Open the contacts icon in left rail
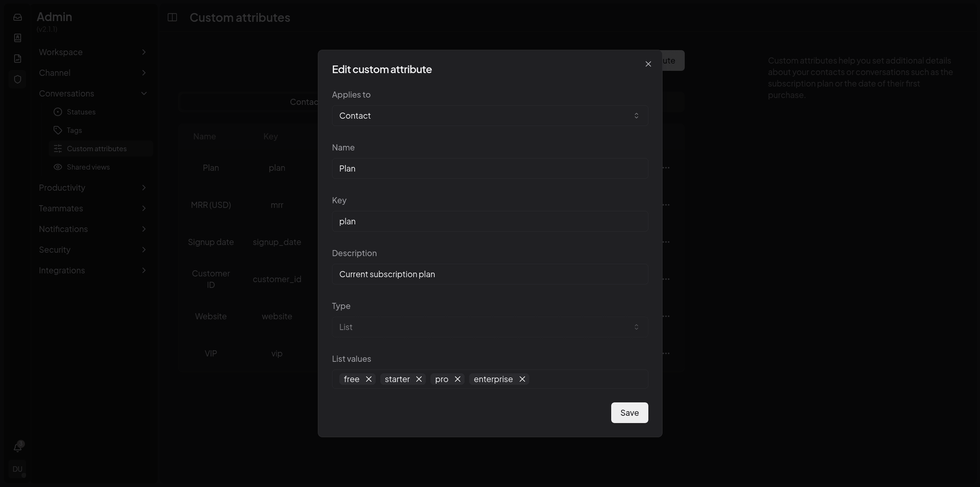 [x=18, y=38]
